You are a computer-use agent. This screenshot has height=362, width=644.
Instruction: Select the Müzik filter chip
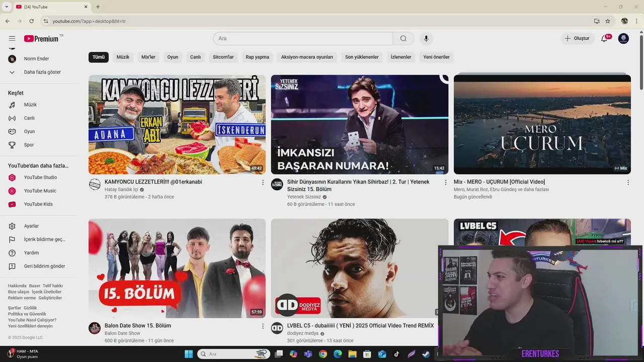(123, 57)
